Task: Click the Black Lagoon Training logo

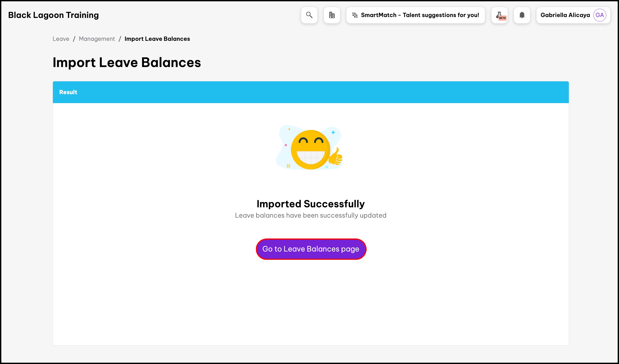Action: coord(53,15)
